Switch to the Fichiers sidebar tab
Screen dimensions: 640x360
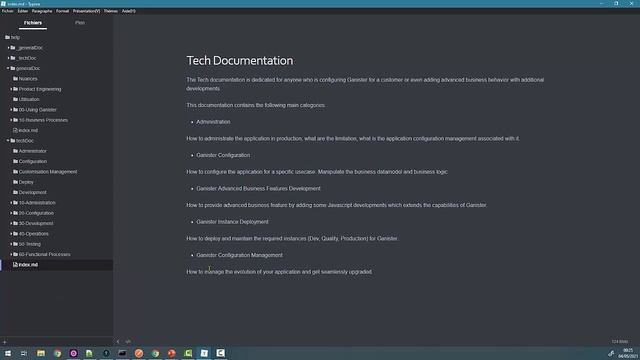click(33, 23)
